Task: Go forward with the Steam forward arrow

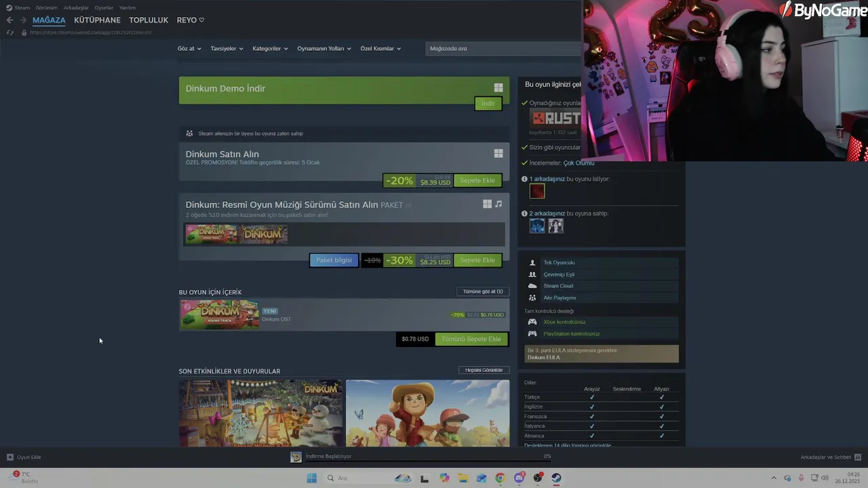Action: tap(23, 20)
